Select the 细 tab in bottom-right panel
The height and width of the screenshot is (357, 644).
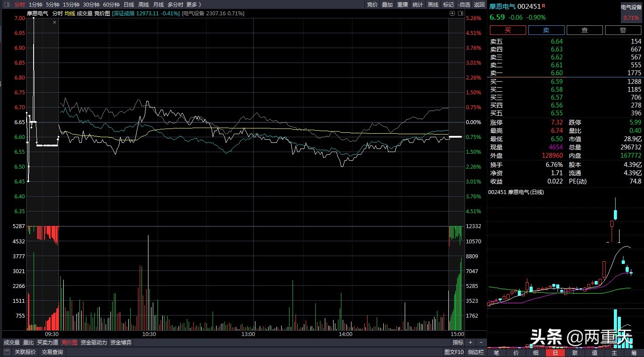pyautogui.click(x=536, y=353)
